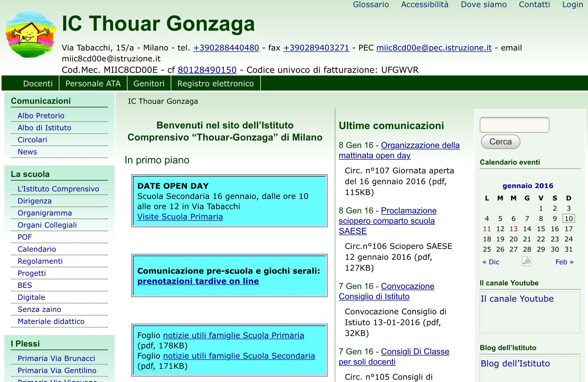588x382 pixels.
Task: Open Registro elettronico from navigation bar
Action: (x=215, y=83)
